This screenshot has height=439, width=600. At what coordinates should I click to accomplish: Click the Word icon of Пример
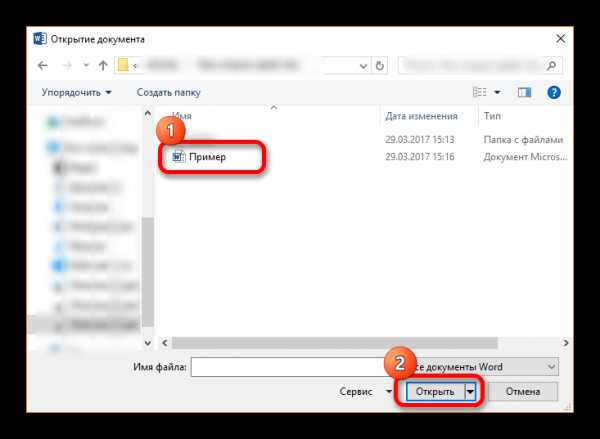tap(178, 157)
